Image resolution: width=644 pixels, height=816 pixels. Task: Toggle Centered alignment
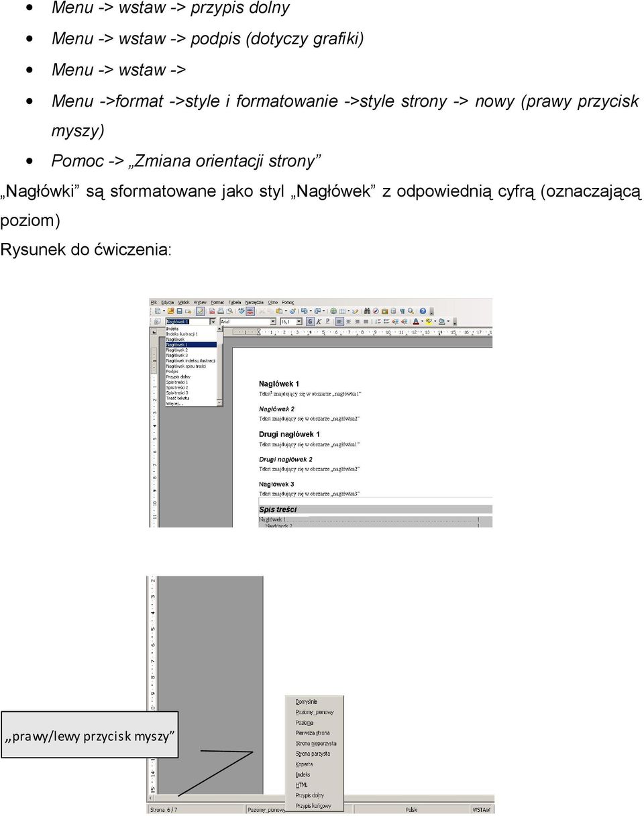tap(349, 322)
